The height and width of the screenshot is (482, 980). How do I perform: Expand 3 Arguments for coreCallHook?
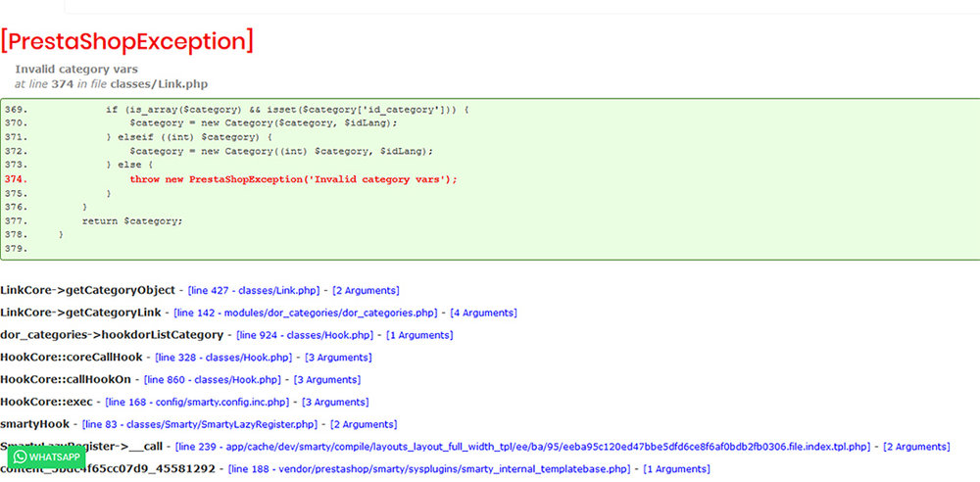[x=338, y=358]
